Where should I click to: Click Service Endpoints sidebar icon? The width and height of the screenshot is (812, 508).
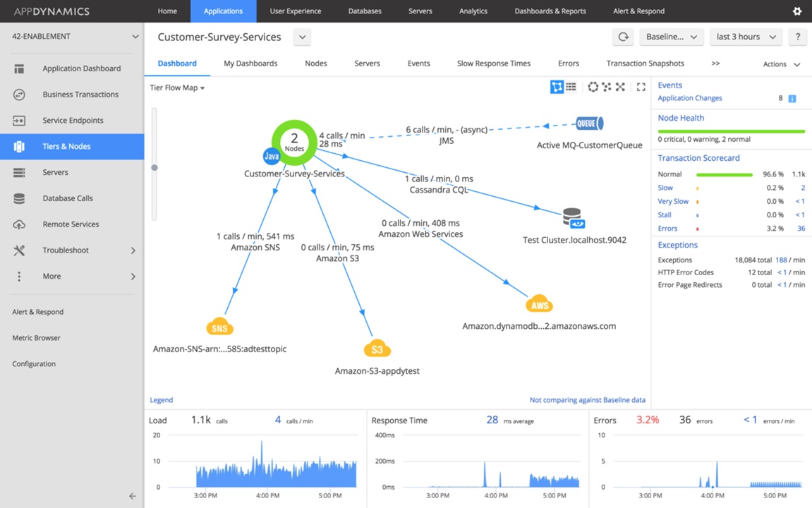pos(19,120)
